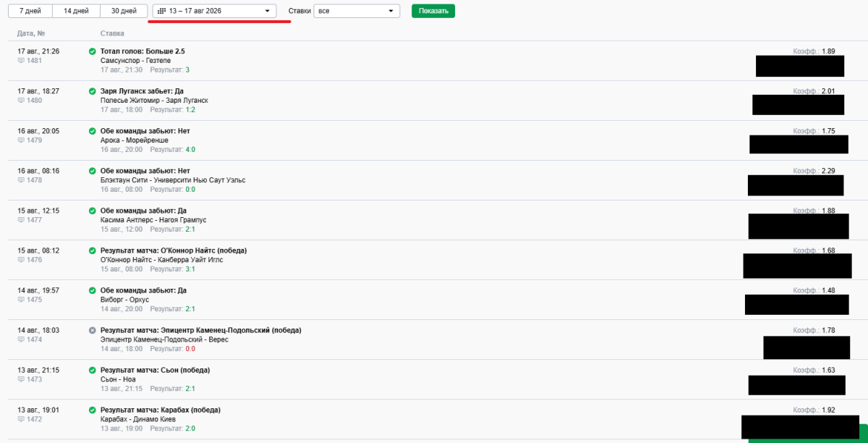
Task: Click green win icon for Самсунспор - Гезтепе bet
Action: (x=92, y=51)
